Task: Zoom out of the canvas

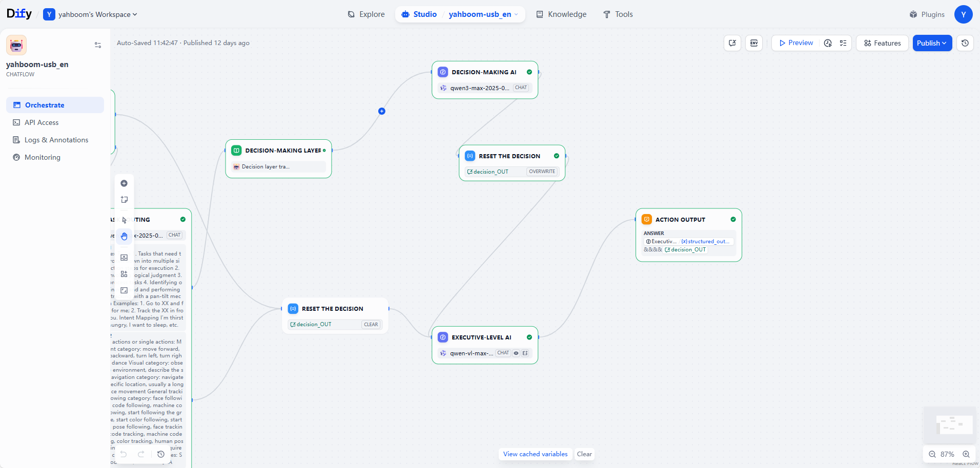Action: (932, 454)
